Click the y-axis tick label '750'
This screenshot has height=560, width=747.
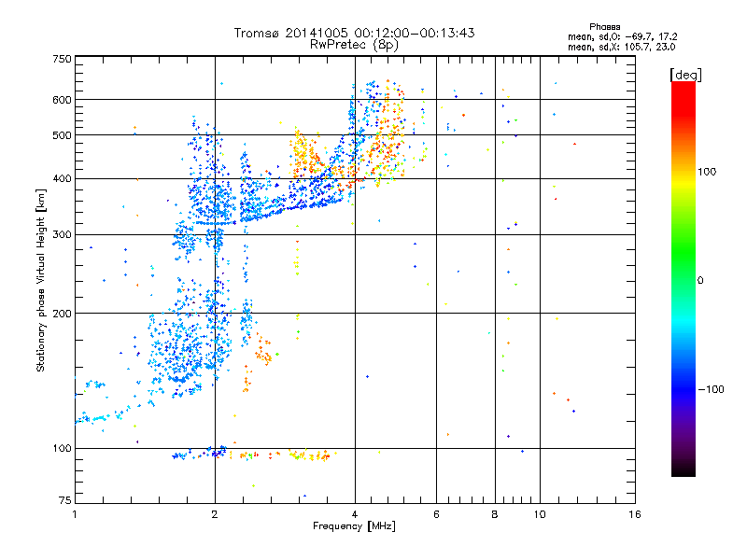[62, 59]
